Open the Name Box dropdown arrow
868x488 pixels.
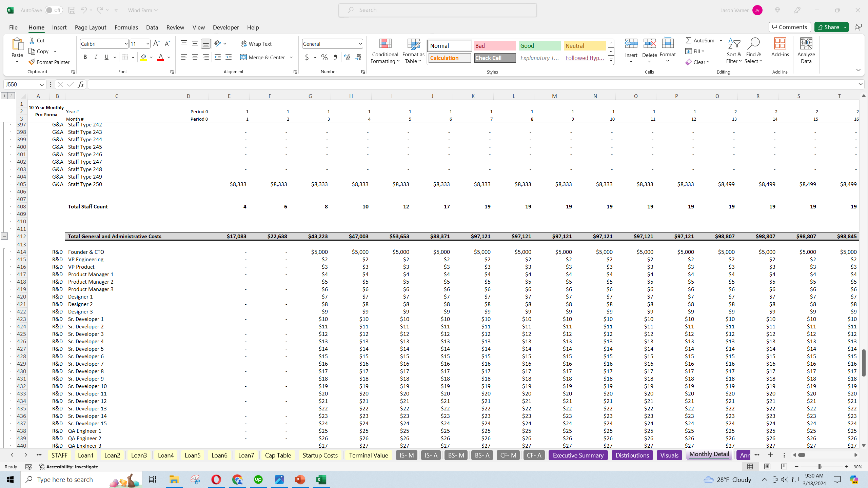pyautogui.click(x=42, y=84)
